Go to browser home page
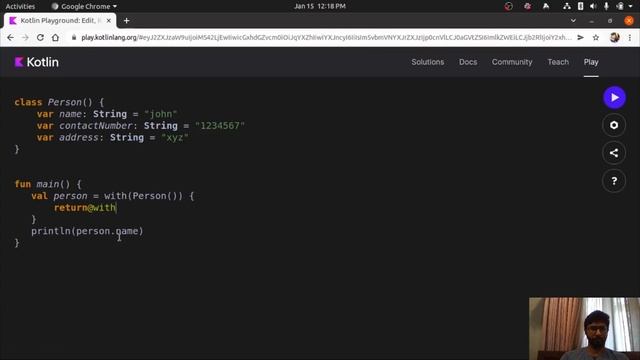The height and width of the screenshot is (360, 640). tap(55, 38)
